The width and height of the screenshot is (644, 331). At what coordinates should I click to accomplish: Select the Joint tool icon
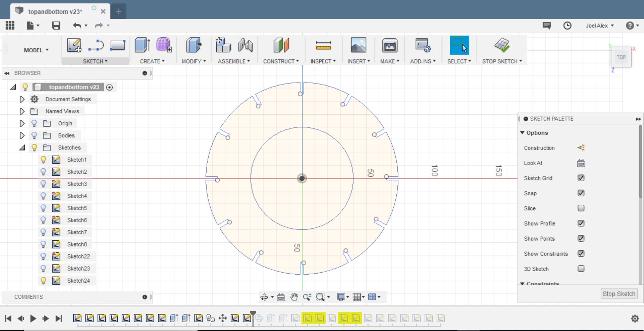click(x=245, y=45)
